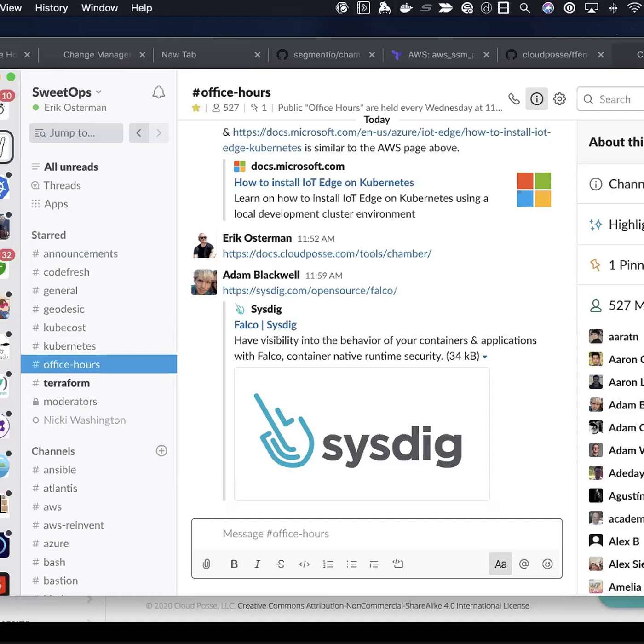Open the moderators private channel
This screenshot has width=644, height=644.
[99, 402]
